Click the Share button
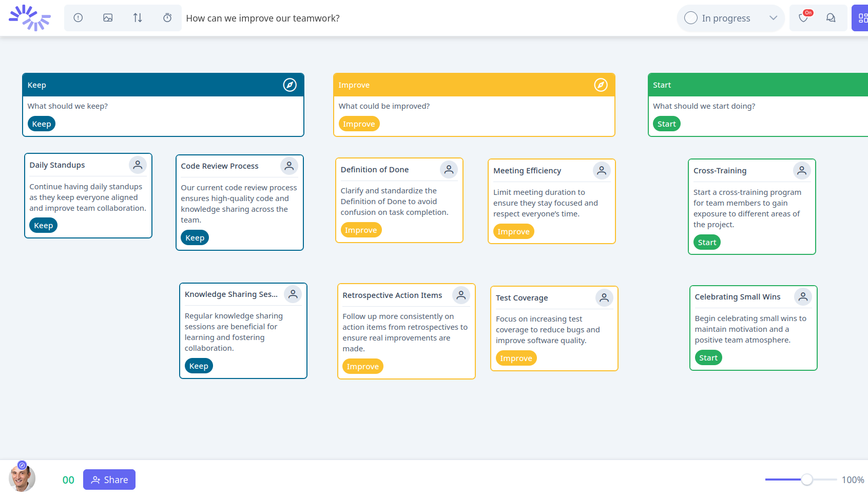 click(109, 480)
